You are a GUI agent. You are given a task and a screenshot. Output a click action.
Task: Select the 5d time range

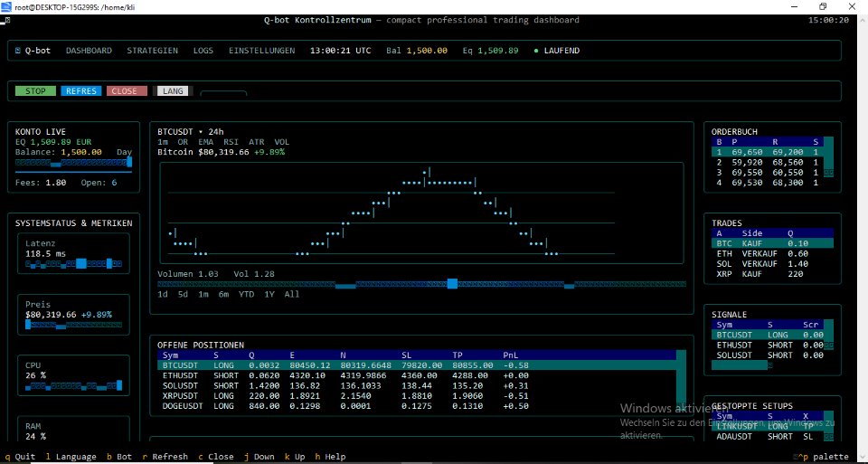[x=183, y=294]
